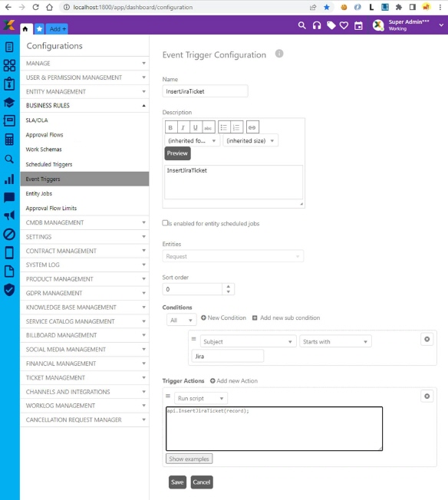
Task: Open the Starts with operator dropdown
Action: pos(335,341)
